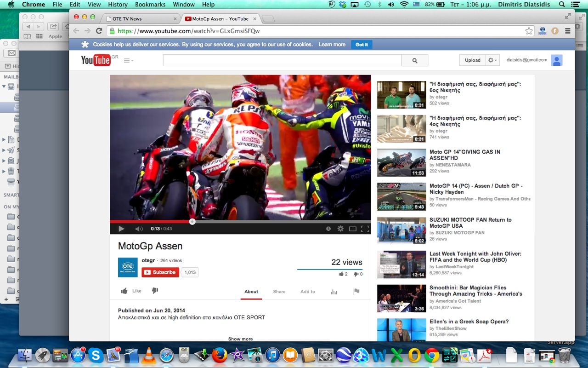Open diatsidis@gmail.com account link
The image size is (588, 368).
526,60
